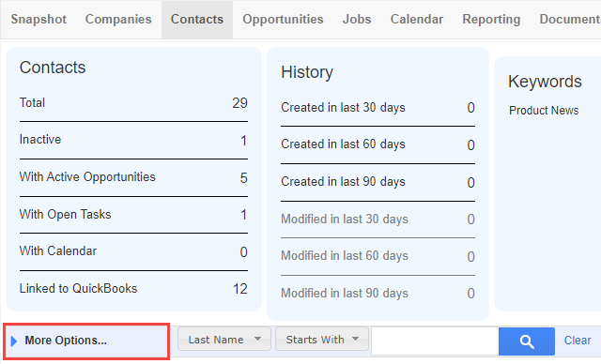Image resolution: width=601 pixels, height=364 pixels.
Task: Click the Clear link
Action: tap(578, 341)
